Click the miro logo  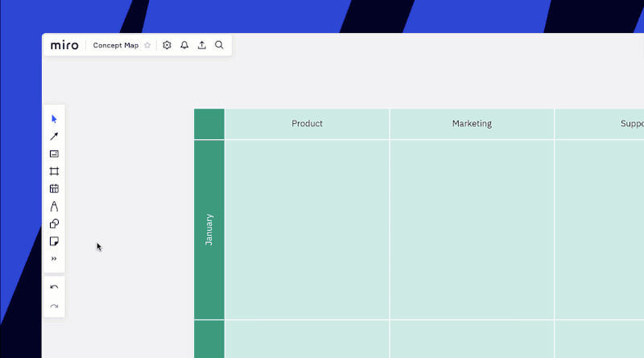point(64,45)
